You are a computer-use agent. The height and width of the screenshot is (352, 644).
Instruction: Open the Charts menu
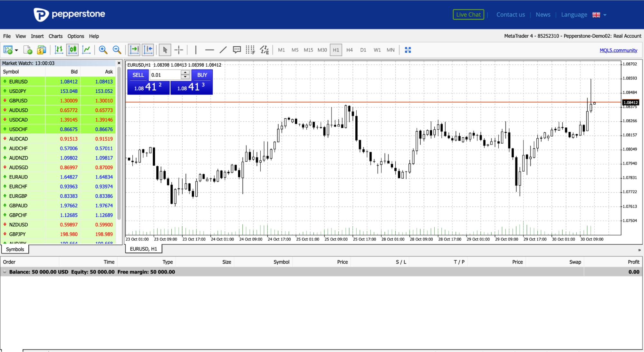tap(55, 36)
